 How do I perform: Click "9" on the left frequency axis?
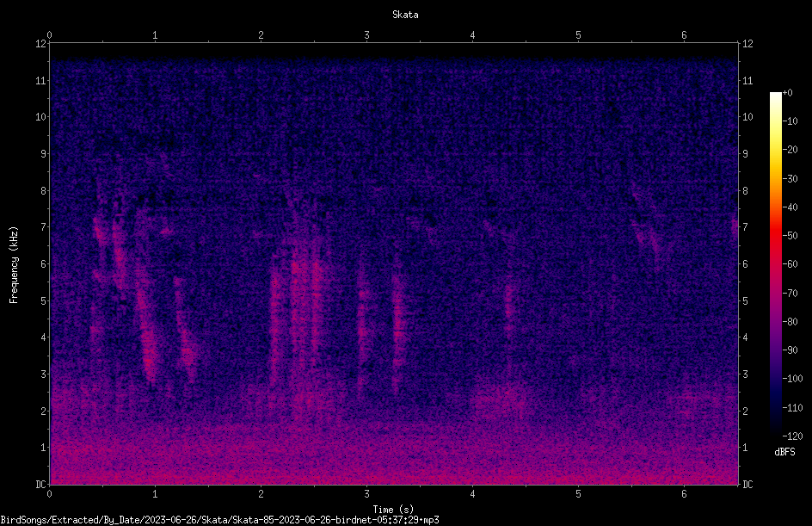point(43,154)
